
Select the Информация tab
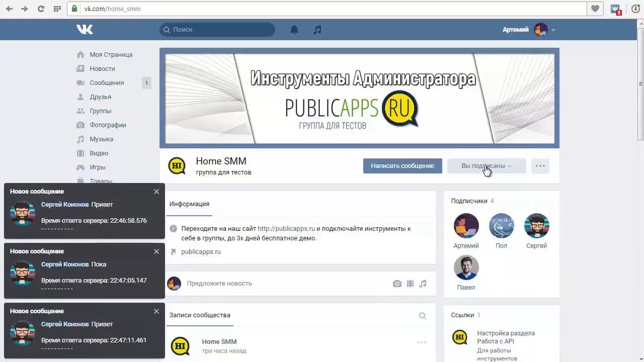coord(189,204)
